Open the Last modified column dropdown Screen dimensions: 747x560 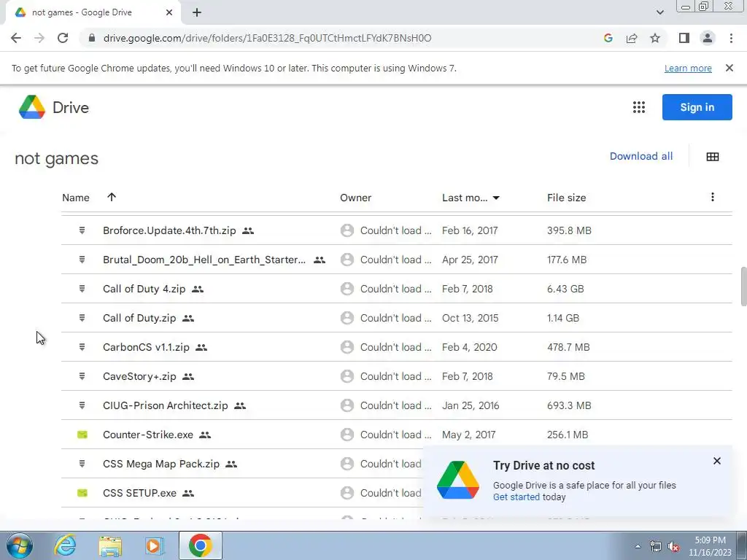496,198
